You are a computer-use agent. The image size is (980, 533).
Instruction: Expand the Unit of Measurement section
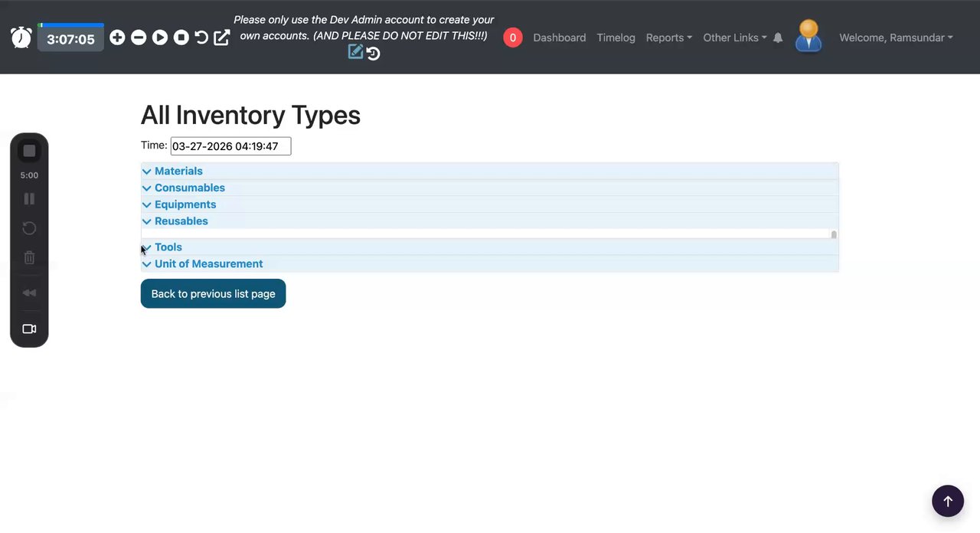click(x=208, y=263)
